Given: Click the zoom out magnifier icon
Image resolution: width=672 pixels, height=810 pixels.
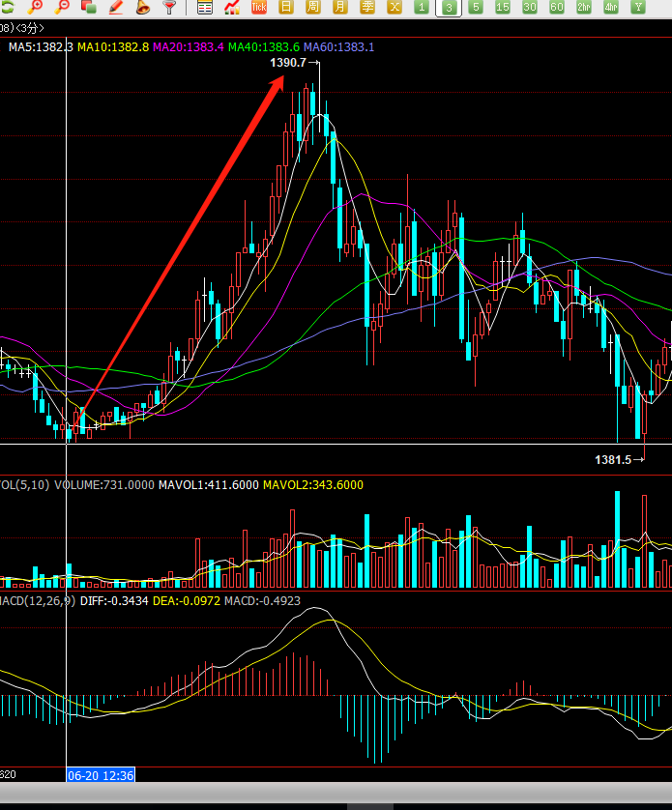Looking at the screenshot, I should (63, 8).
